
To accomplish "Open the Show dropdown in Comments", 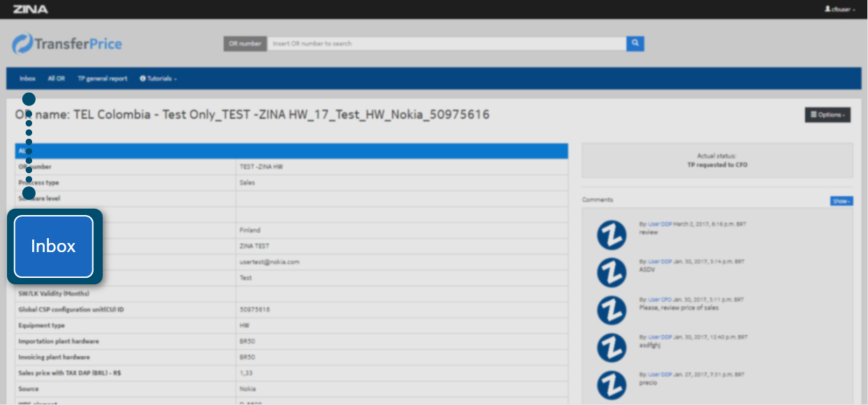I will (x=841, y=201).
